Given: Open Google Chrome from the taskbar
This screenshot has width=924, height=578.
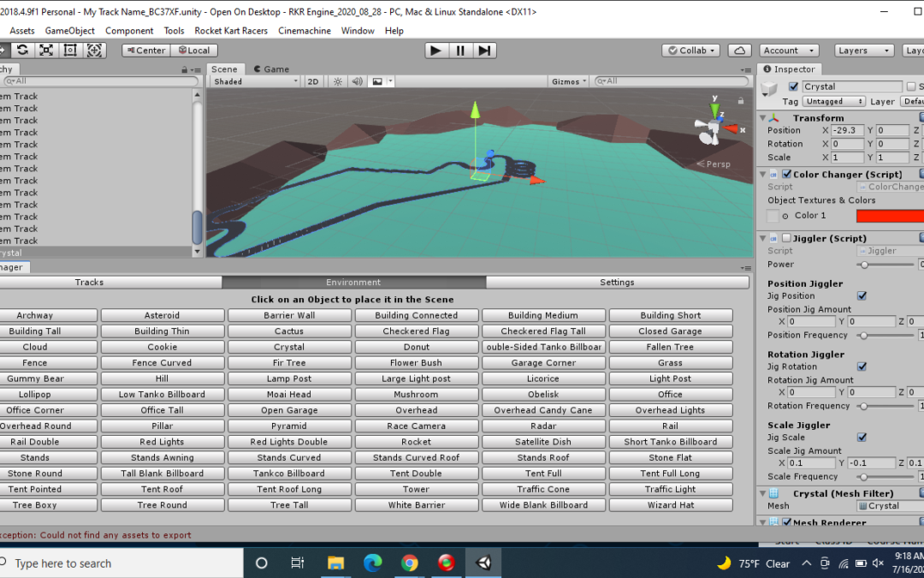Looking at the screenshot, I should point(410,563).
